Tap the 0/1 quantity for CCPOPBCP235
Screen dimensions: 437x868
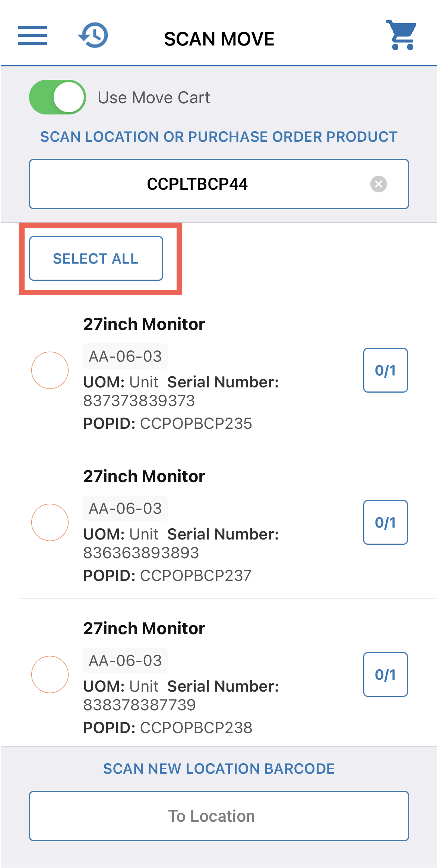point(385,370)
